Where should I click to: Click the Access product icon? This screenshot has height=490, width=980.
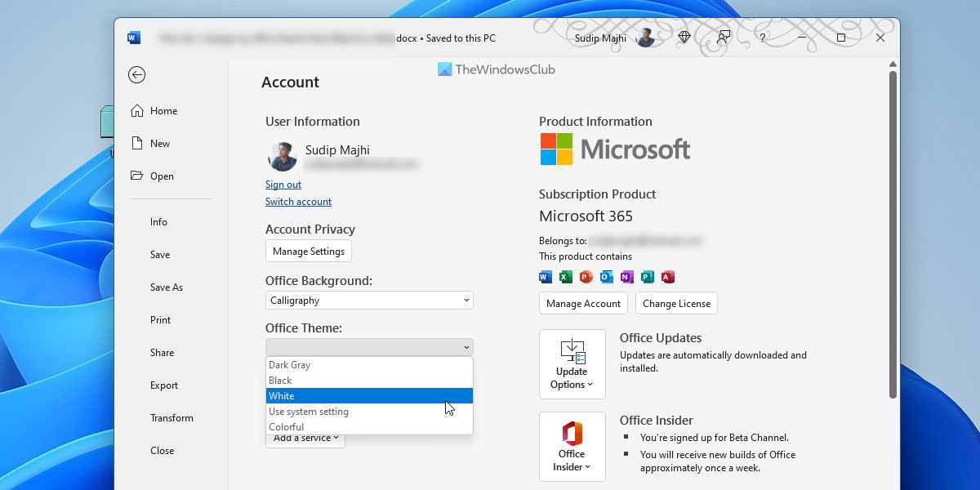[668, 277]
